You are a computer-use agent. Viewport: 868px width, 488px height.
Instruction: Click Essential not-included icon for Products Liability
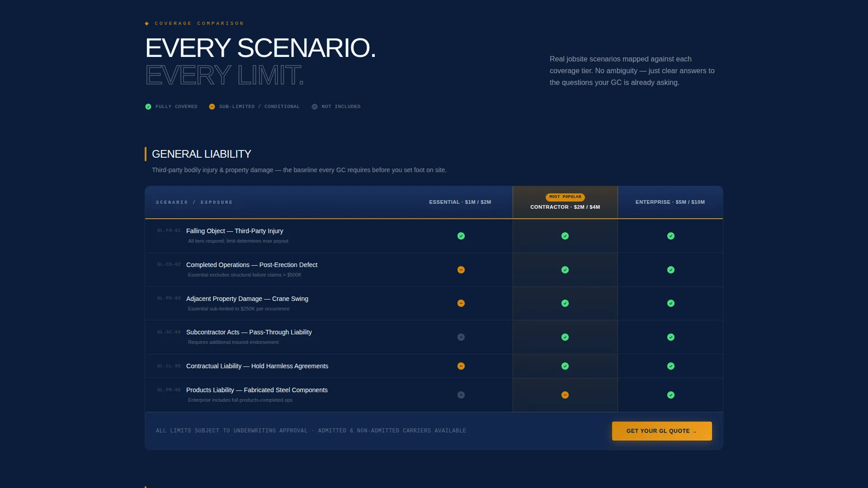(461, 395)
